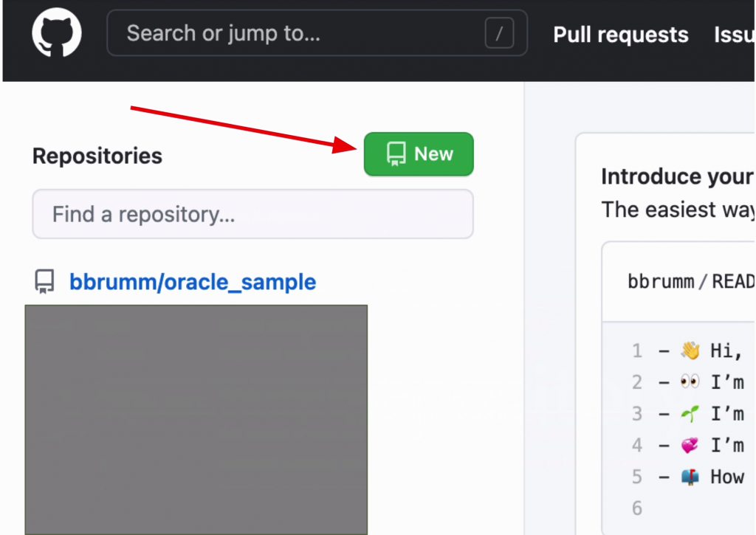The height and width of the screenshot is (535, 756).
Task: Click the Repositories heading
Action: pyautogui.click(x=97, y=156)
